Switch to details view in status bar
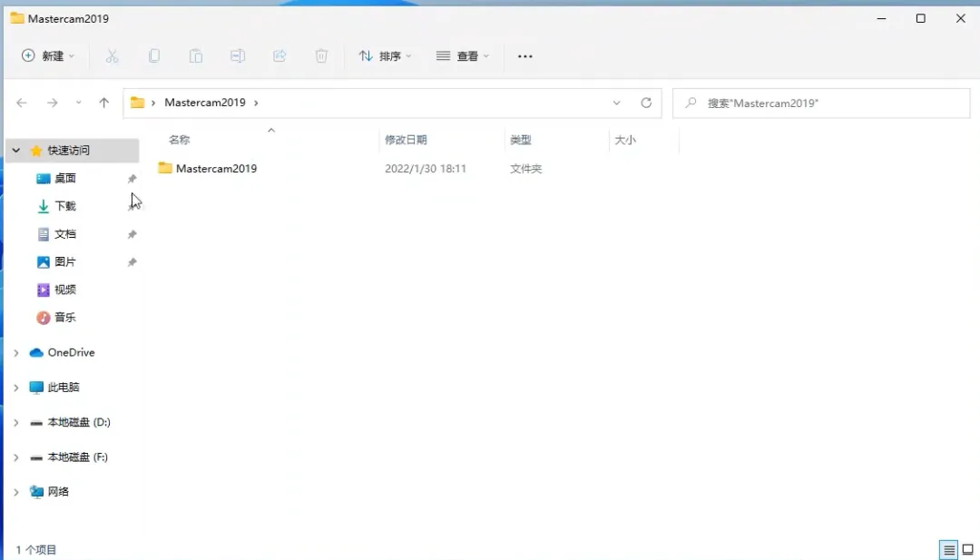Screen dimensions: 980x560 tap(949, 550)
